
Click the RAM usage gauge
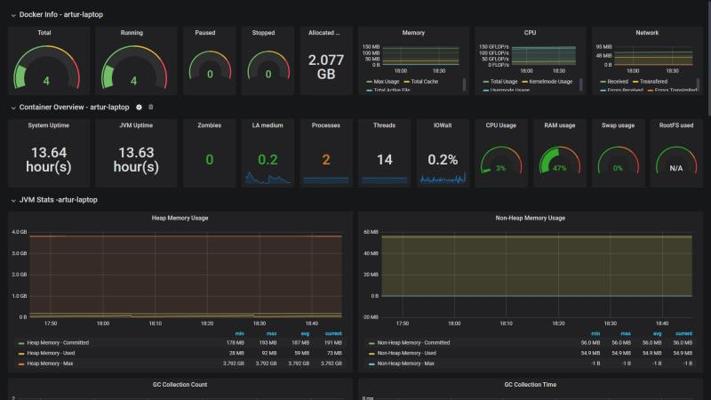560,160
